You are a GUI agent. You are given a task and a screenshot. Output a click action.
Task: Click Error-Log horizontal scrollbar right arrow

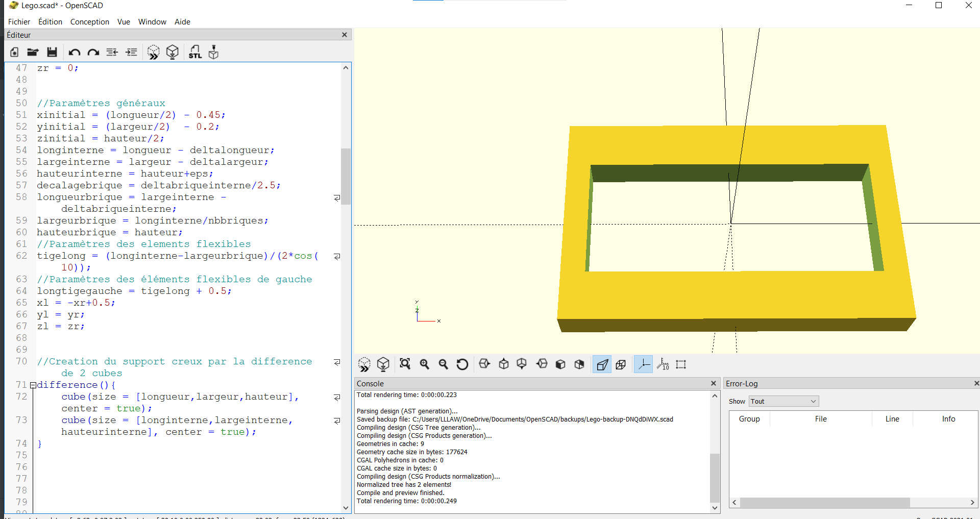[x=972, y=503]
